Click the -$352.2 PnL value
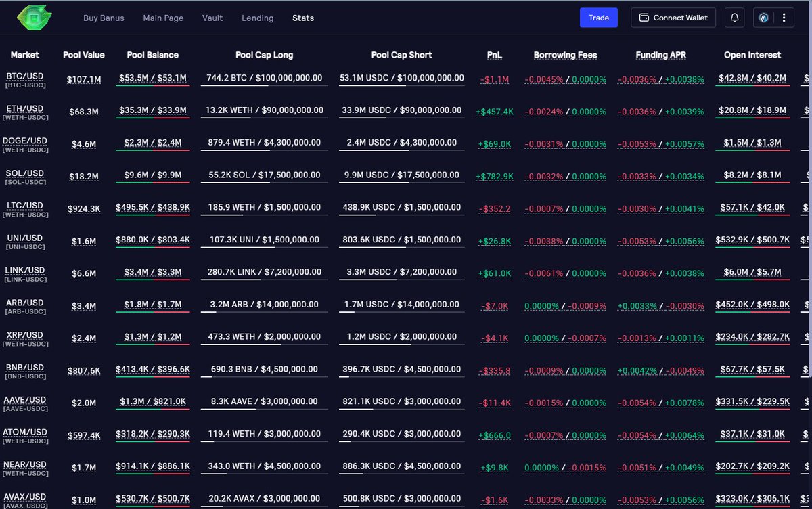Viewport: 812px width, 509px height. (495, 209)
